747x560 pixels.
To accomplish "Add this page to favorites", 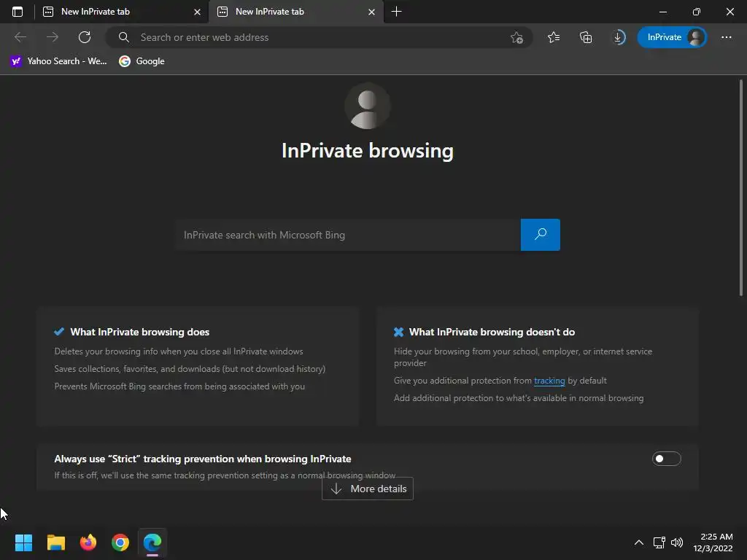I will pyautogui.click(x=517, y=37).
